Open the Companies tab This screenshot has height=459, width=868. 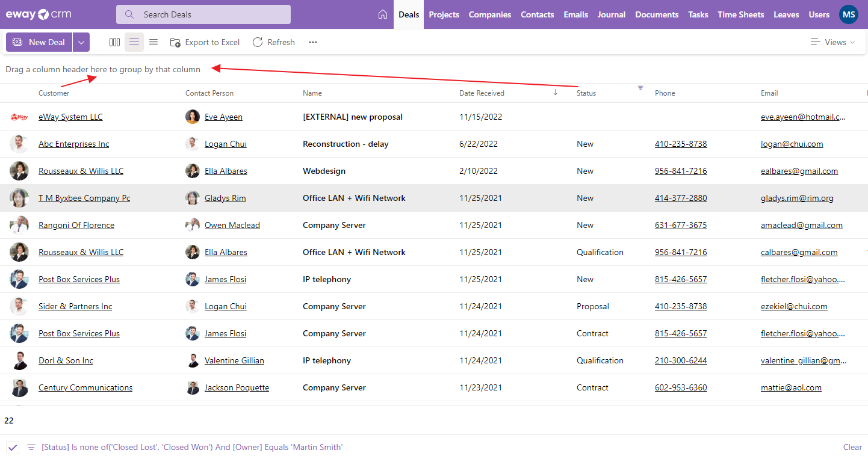490,14
